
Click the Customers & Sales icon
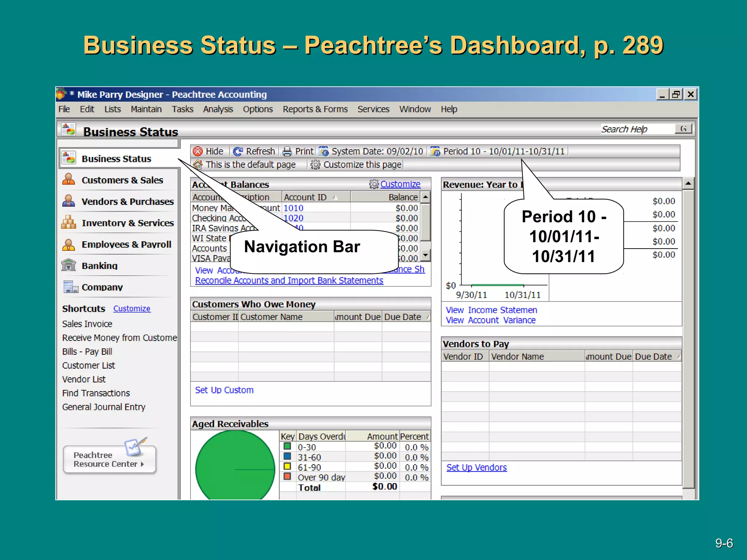pos(69,179)
